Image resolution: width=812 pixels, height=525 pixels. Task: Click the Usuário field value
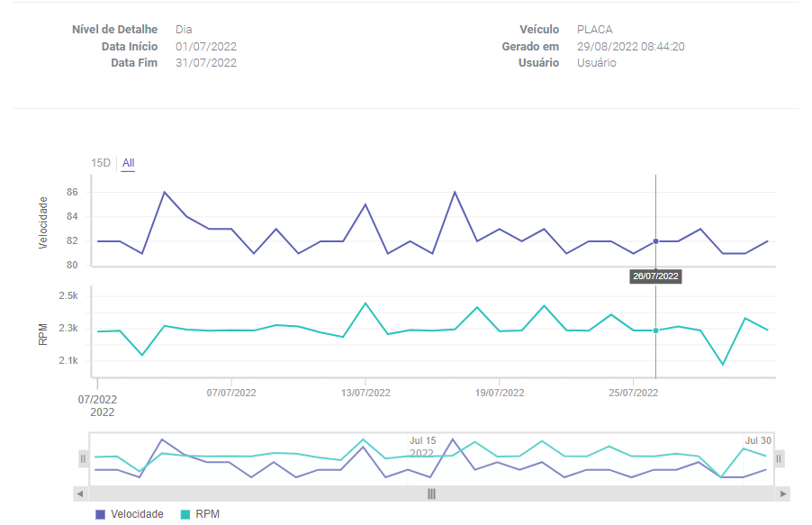597,63
